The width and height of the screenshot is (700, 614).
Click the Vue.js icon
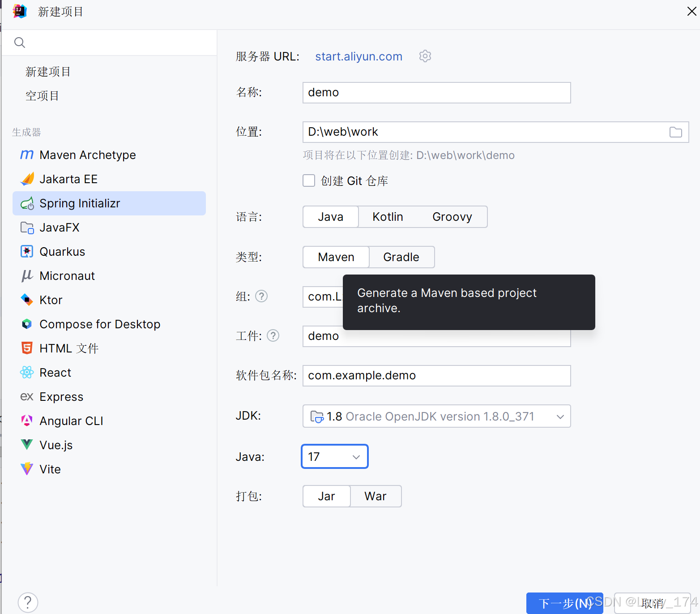point(27,445)
